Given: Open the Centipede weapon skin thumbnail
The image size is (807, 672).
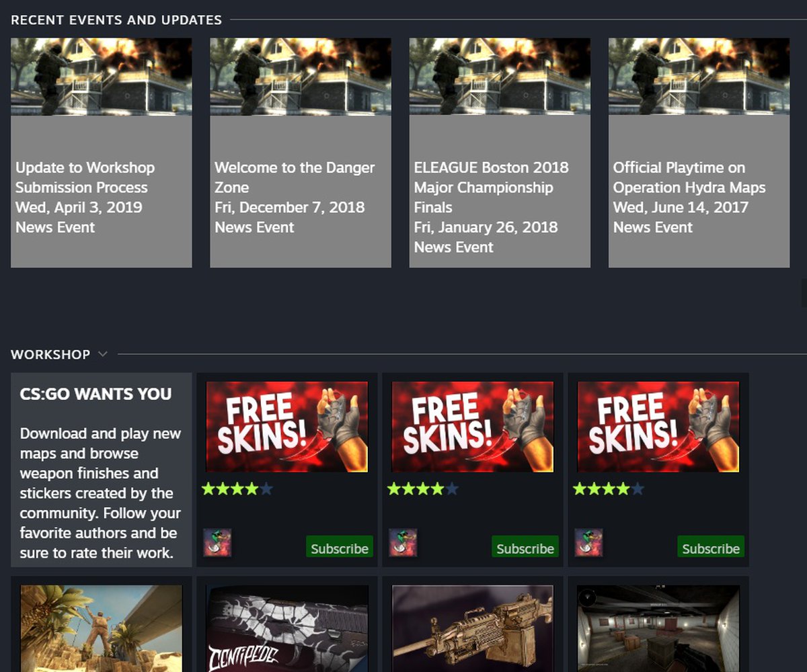Looking at the screenshot, I should point(287,628).
